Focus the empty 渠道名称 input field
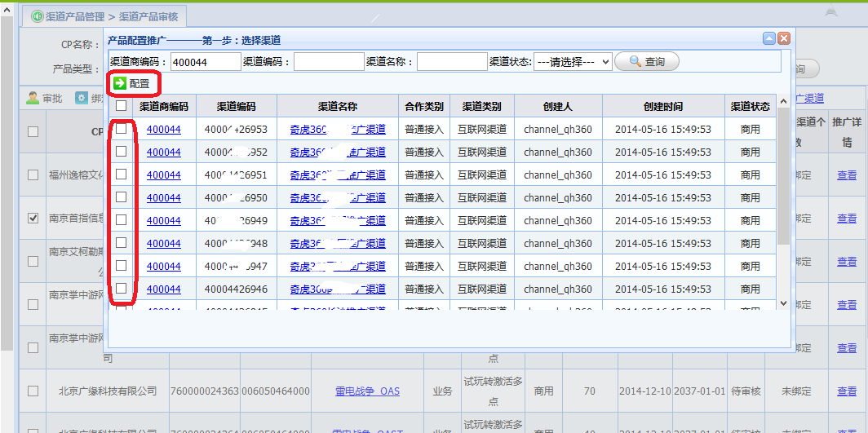The image size is (868, 433). point(452,62)
